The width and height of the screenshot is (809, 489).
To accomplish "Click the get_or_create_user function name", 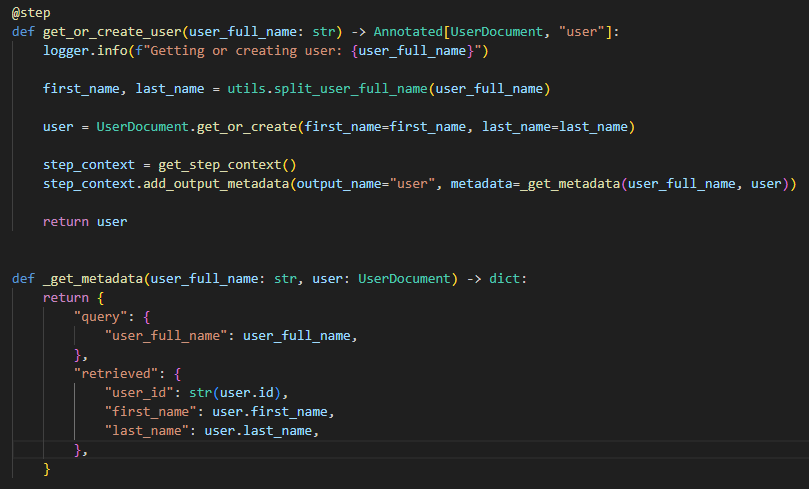I will 112,32.
